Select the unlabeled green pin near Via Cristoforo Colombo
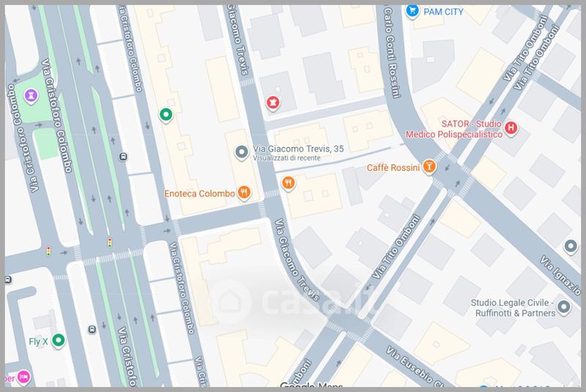This screenshot has height=392, width=586. coord(166,115)
